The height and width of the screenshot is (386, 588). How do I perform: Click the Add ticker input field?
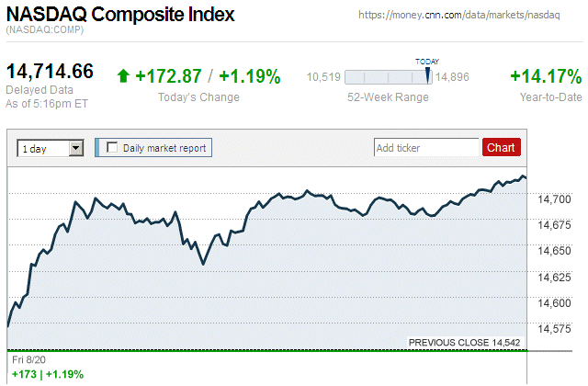click(426, 147)
